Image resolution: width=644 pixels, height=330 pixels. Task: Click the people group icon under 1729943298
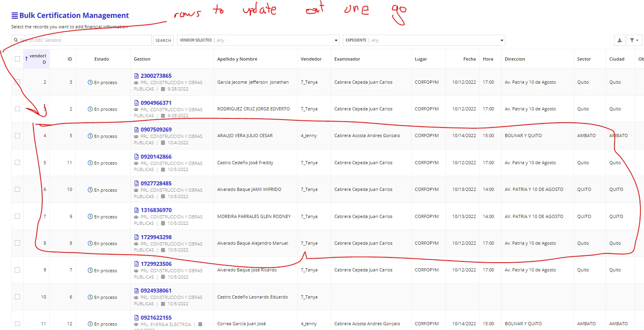136,244
